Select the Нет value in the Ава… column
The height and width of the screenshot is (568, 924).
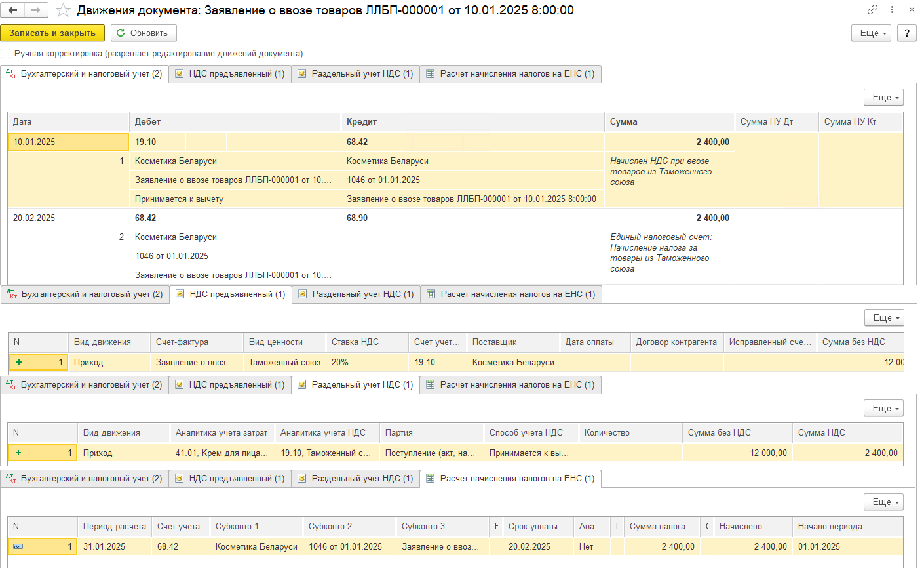pos(592,547)
